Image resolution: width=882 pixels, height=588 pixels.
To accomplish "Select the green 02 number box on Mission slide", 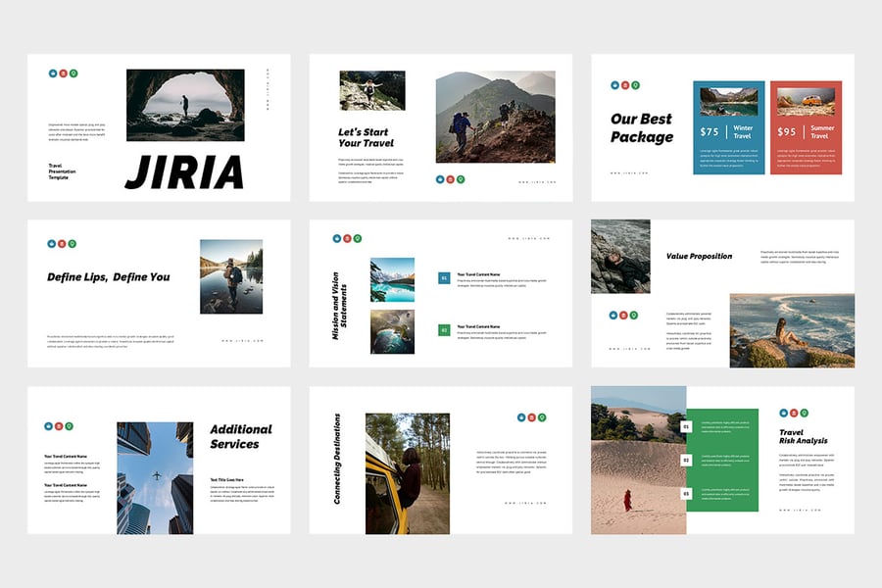I will pos(444,330).
